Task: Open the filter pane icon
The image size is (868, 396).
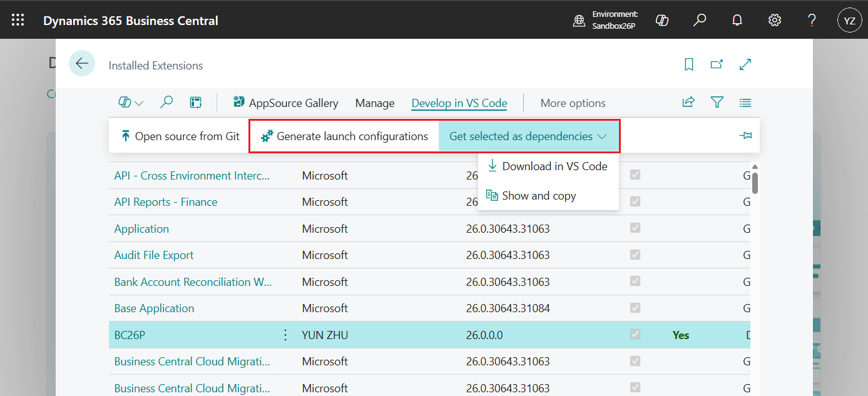Action: (x=717, y=102)
